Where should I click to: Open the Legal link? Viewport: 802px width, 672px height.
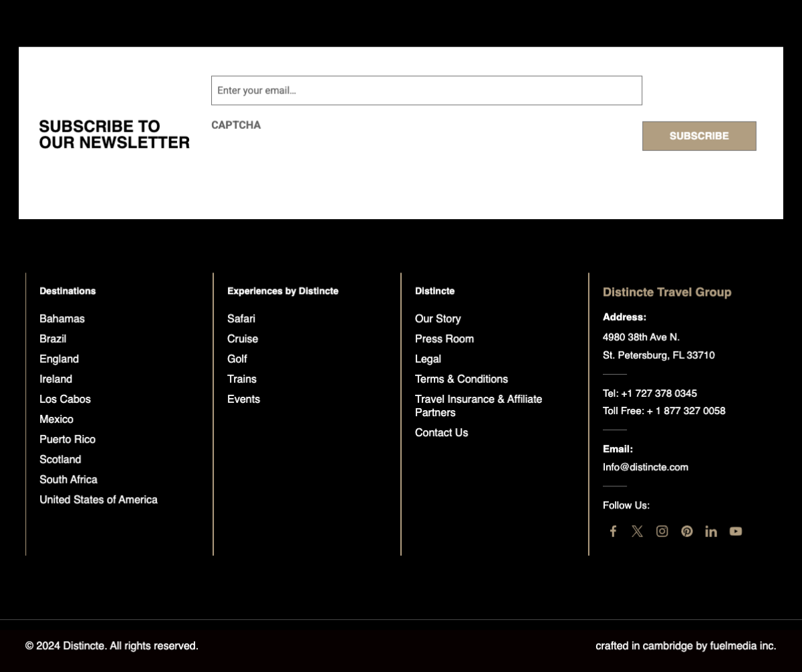pos(428,359)
